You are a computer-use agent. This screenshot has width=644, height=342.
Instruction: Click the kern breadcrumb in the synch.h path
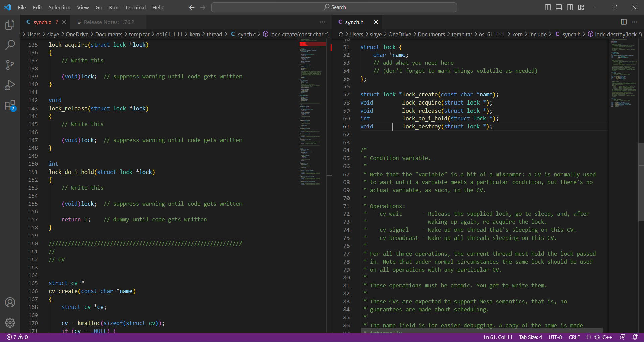(x=517, y=34)
